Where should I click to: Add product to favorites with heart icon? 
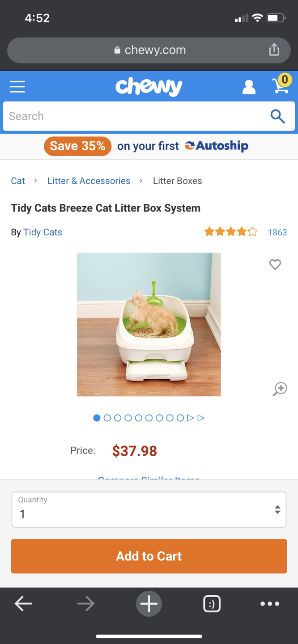pos(275,264)
